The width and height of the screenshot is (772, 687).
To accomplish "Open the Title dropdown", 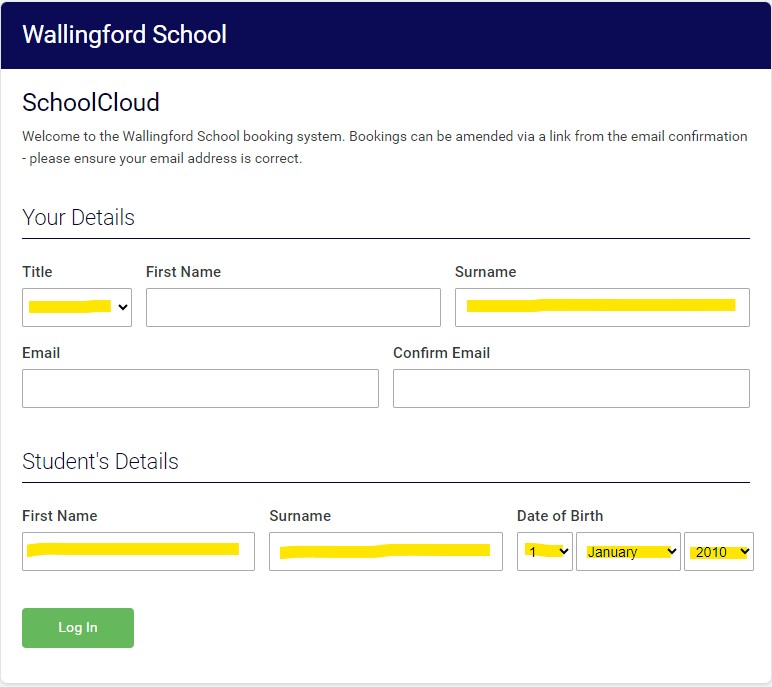I will click(77, 307).
